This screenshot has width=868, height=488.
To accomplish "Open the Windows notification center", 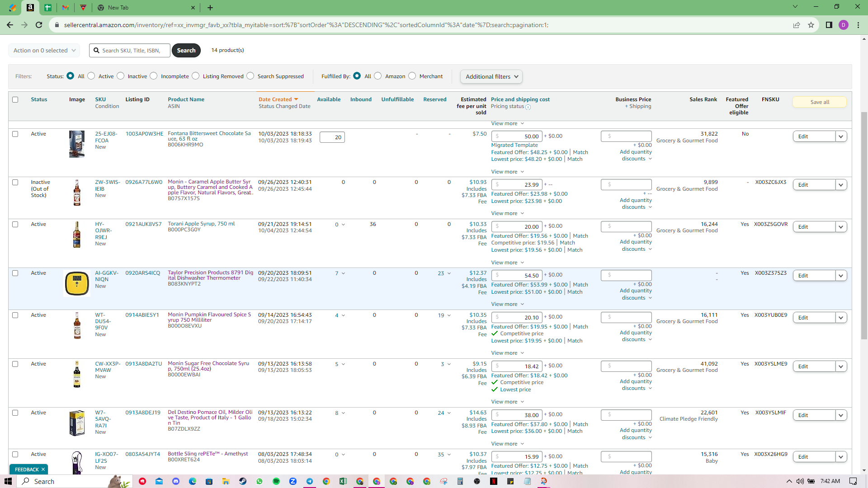I will pyautogui.click(x=853, y=481).
